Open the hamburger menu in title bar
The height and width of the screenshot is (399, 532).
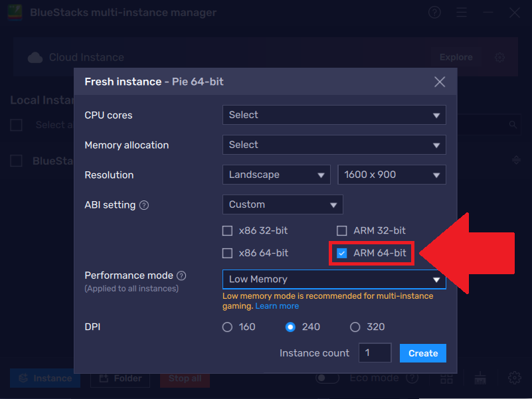(x=462, y=13)
